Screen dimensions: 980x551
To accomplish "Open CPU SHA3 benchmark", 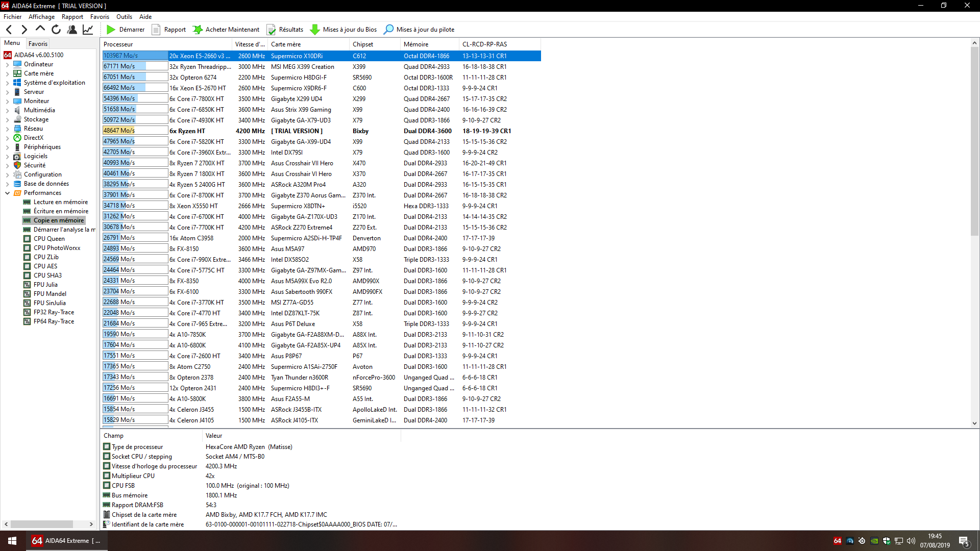I will coord(47,275).
